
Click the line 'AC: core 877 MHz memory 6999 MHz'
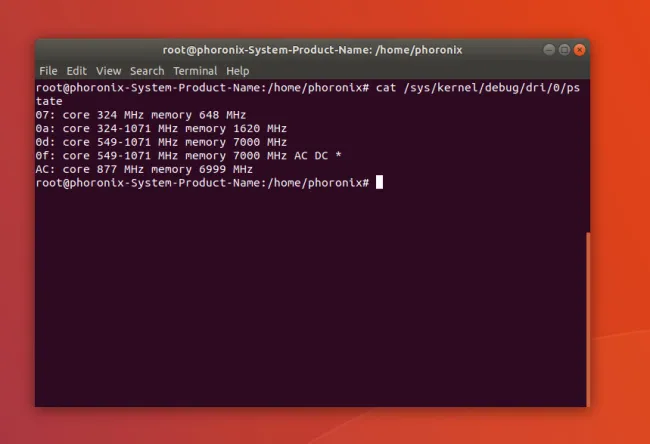click(144, 170)
